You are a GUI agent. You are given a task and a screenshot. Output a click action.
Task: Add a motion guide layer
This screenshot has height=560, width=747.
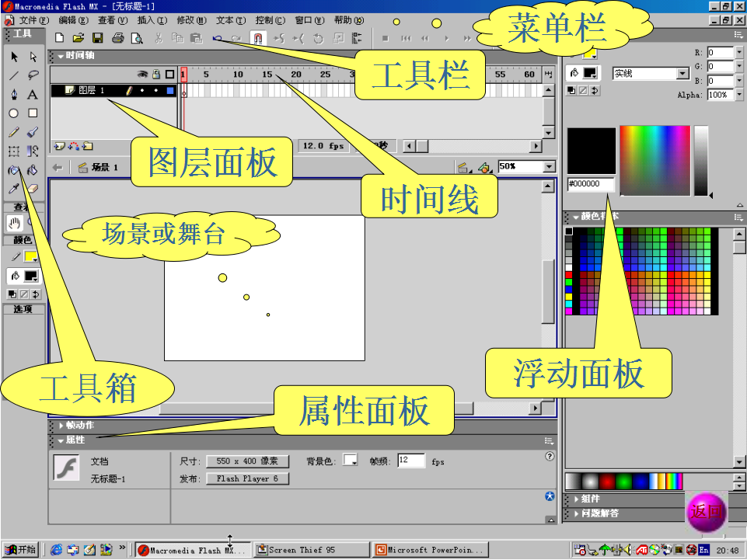73,146
